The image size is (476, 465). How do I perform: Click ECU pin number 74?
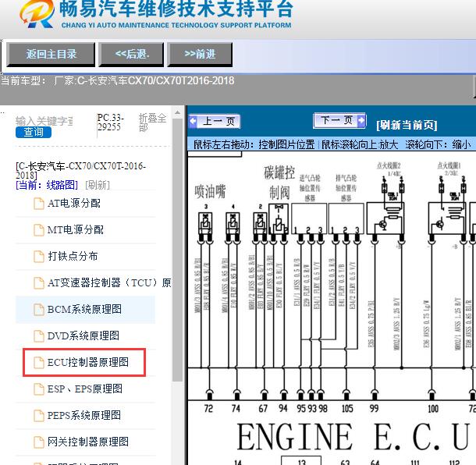coord(236,409)
